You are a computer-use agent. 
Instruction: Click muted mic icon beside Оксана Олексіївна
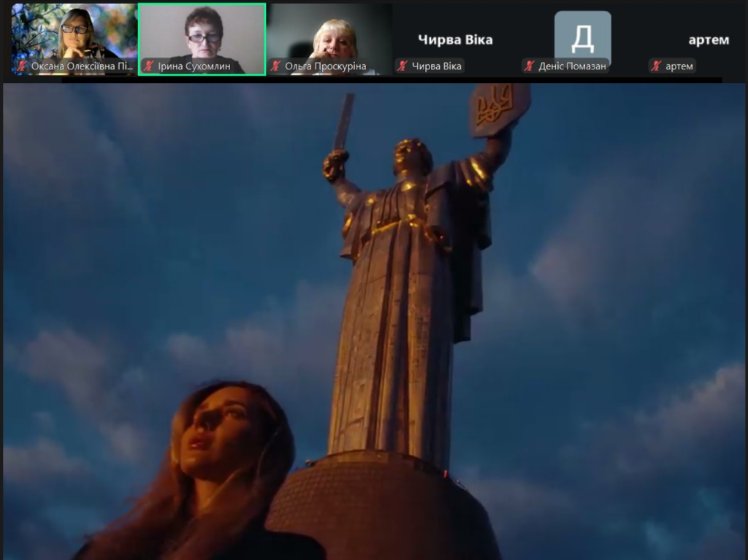pyautogui.click(x=22, y=66)
